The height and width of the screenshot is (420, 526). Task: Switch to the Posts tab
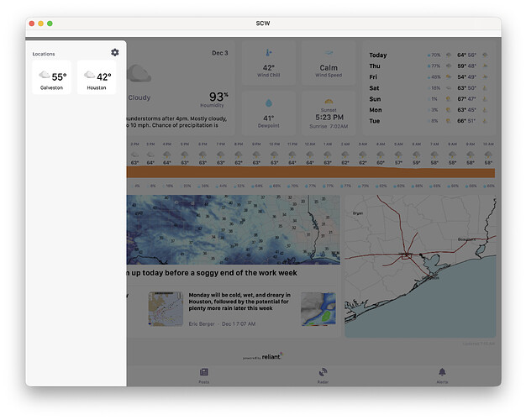203,375
